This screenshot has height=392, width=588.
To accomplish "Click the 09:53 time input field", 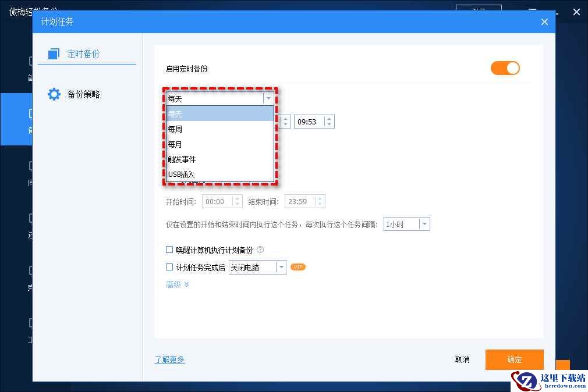I will point(309,122).
